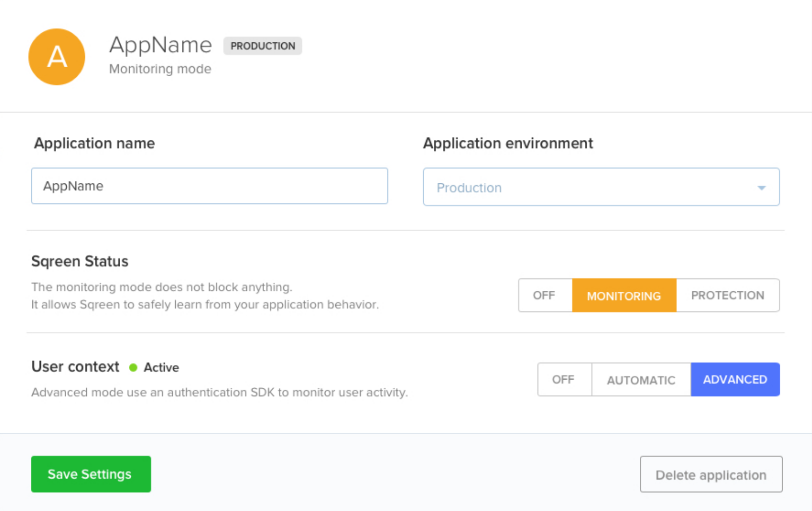Viewport: 812px width, 511px height.
Task: Click the Application name label
Action: click(94, 143)
